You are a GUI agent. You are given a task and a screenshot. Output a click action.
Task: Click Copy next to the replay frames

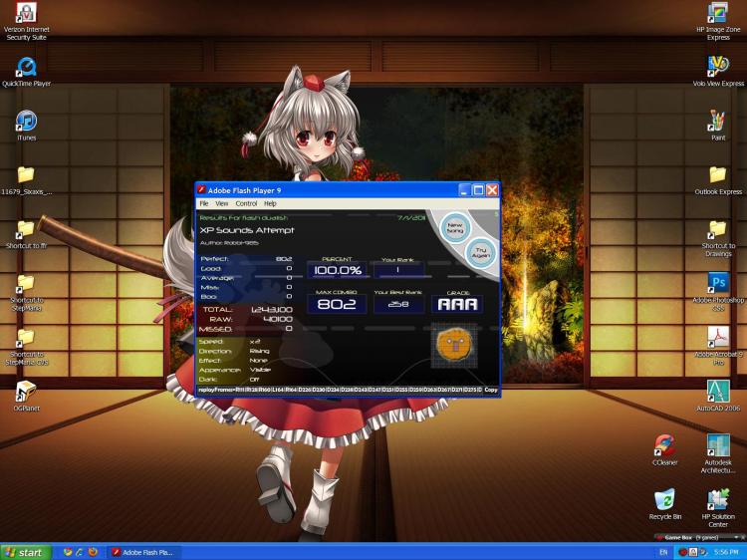click(491, 390)
